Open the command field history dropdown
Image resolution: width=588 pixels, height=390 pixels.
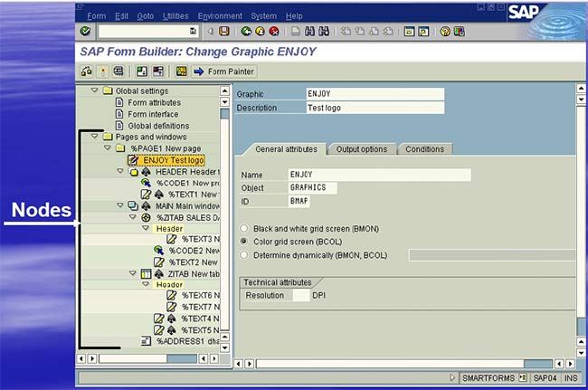(x=193, y=31)
